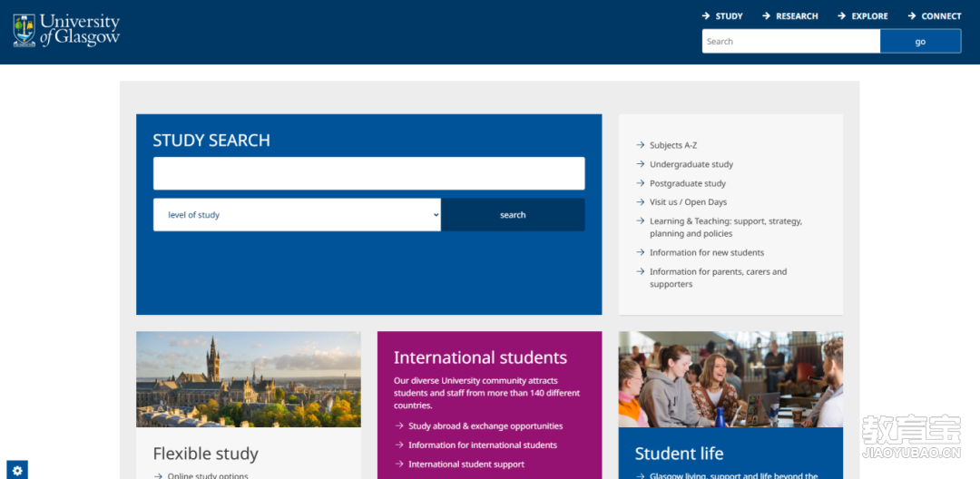Viewport: 980px width, 479px height.
Task: Click the arrow icon before CONNECT
Action: [912, 16]
